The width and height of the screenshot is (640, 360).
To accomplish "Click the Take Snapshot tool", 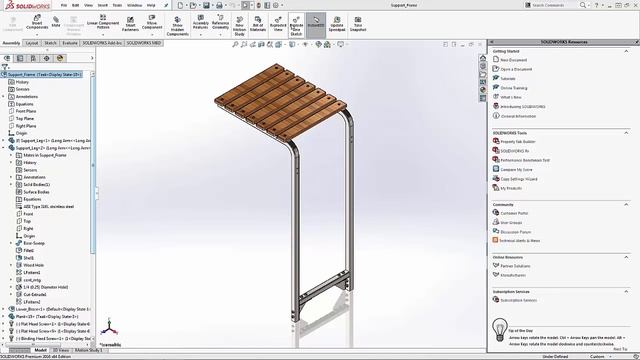I will pos(358,24).
